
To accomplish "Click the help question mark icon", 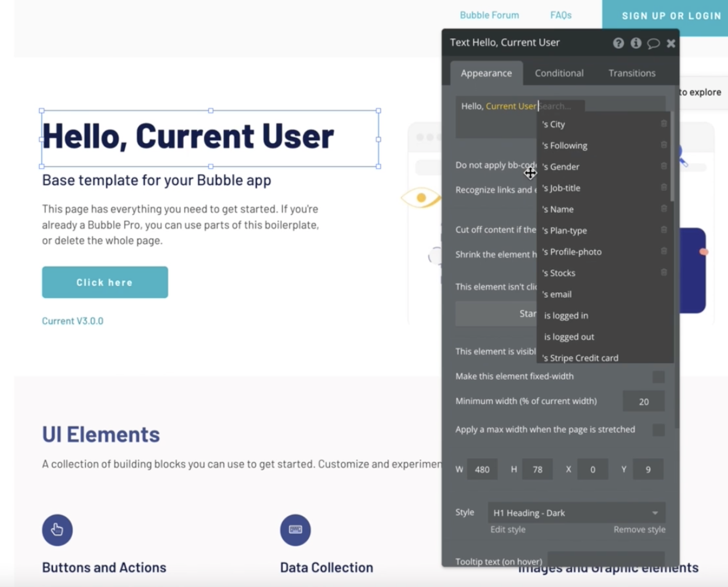I will coord(618,43).
